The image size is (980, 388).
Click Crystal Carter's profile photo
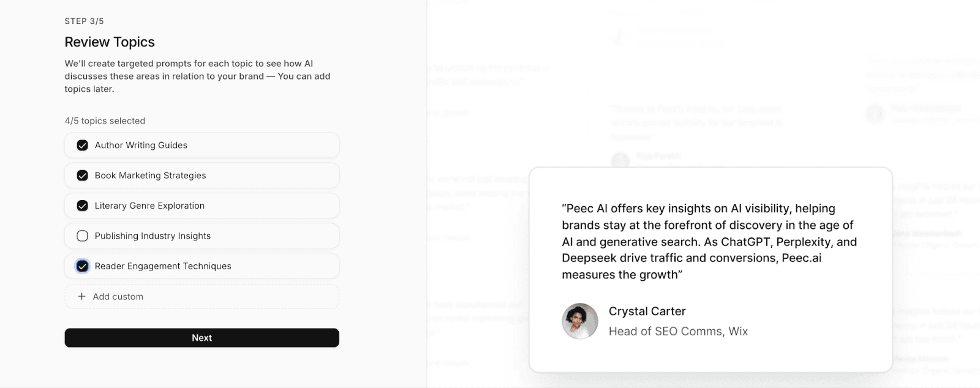pyautogui.click(x=579, y=321)
